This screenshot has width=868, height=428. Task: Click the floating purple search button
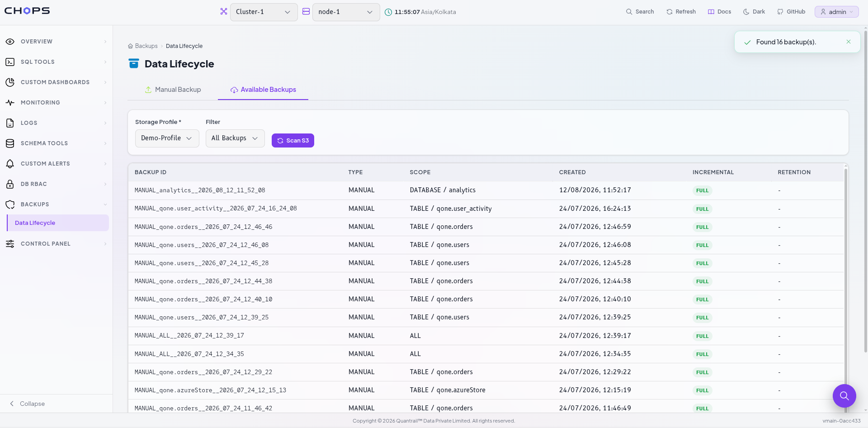click(844, 396)
